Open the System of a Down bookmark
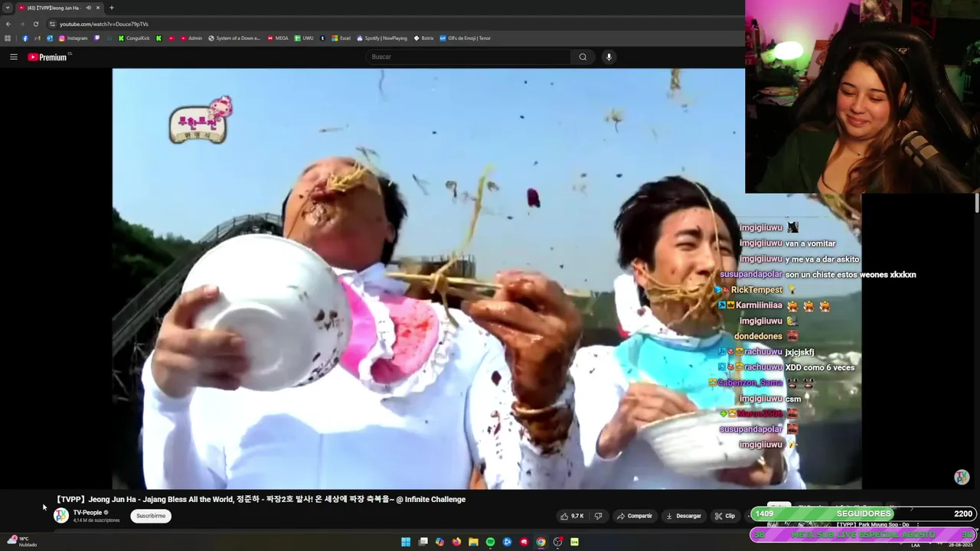This screenshot has width=980, height=551. [234, 38]
